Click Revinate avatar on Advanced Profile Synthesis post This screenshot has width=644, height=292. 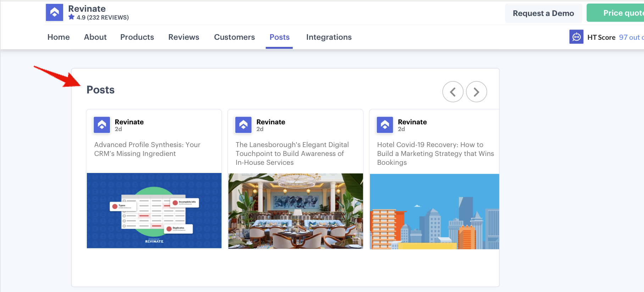102,125
